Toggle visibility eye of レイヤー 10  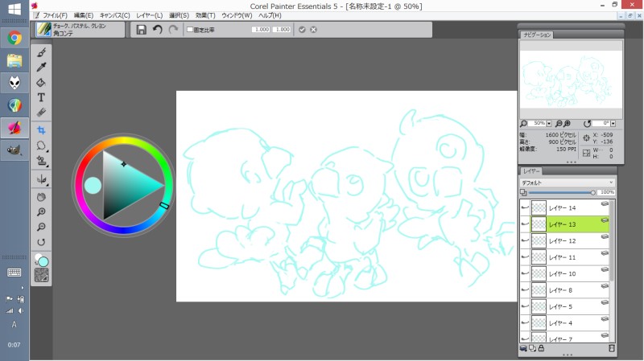525,273
